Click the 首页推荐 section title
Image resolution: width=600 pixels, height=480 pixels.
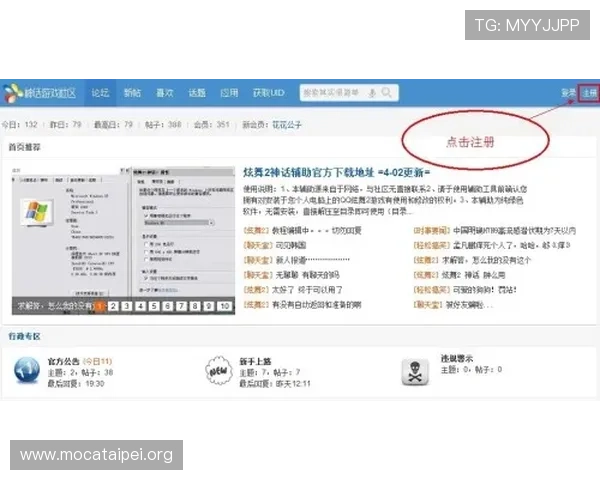(24, 147)
